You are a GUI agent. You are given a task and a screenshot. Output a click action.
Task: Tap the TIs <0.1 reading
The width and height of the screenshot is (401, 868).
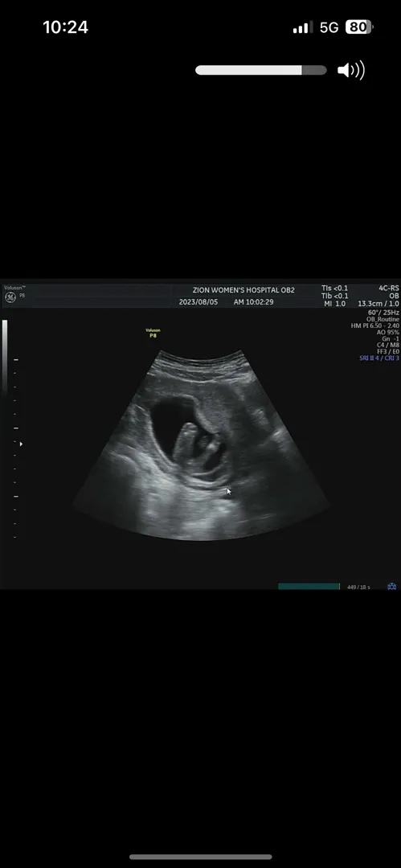click(x=334, y=289)
